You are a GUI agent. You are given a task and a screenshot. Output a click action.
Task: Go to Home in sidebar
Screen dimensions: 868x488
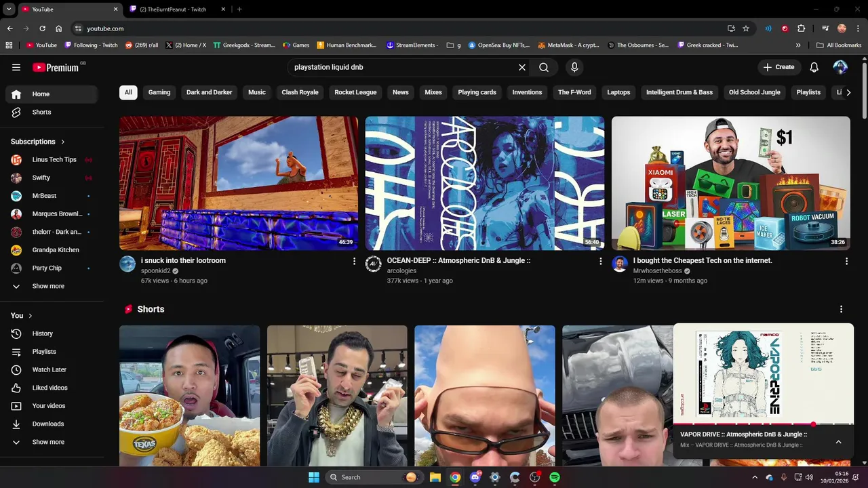point(52,94)
